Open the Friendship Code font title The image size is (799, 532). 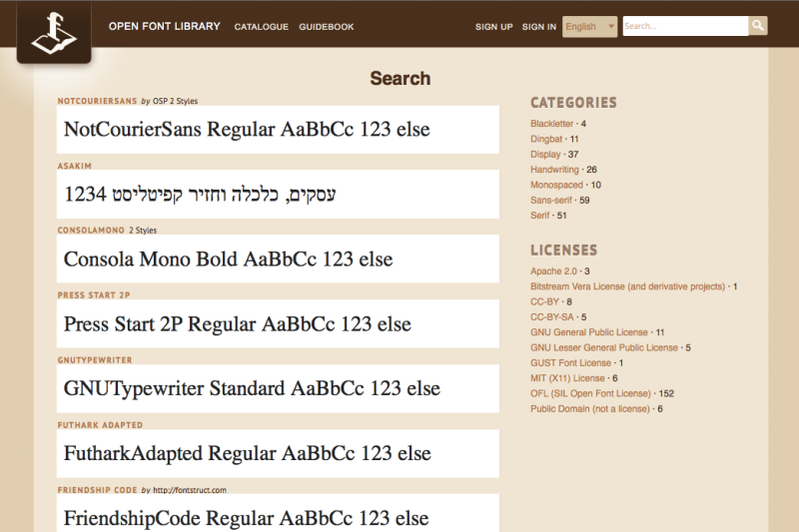pos(97,490)
